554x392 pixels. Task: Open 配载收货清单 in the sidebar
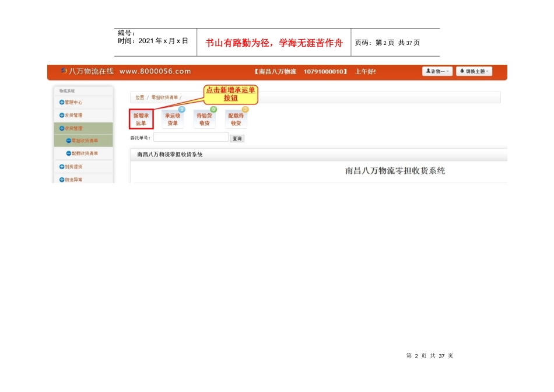click(x=83, y=153)
